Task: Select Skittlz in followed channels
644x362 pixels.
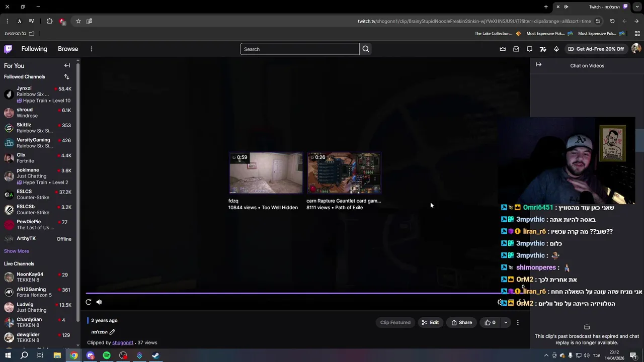Action: [x=38, y=128]
